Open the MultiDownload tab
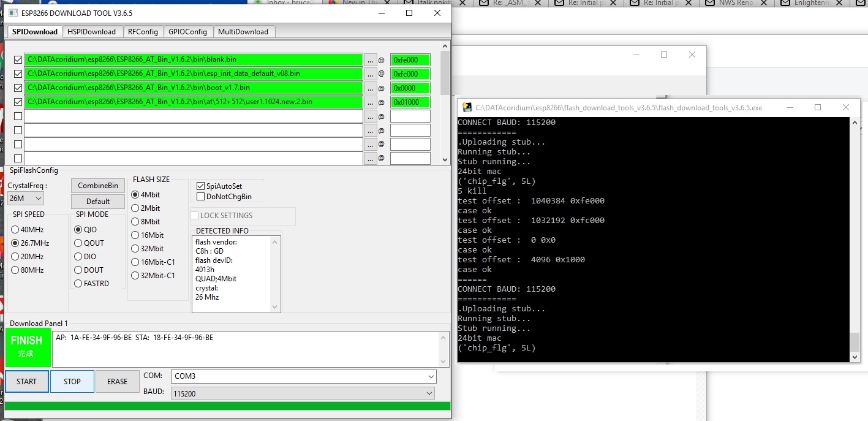The width and height of the screenshot is (868, 421). 243,32
